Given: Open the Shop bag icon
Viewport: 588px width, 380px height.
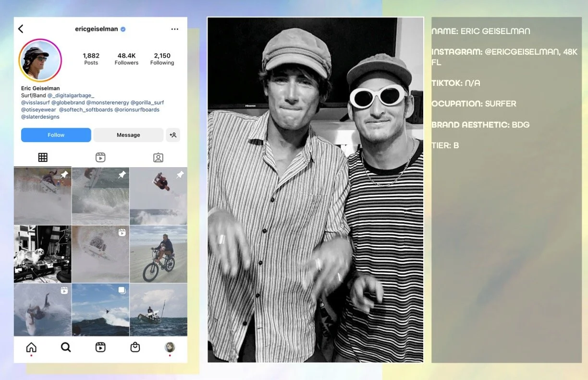Looking at the screenshot, I should point(135,347).
